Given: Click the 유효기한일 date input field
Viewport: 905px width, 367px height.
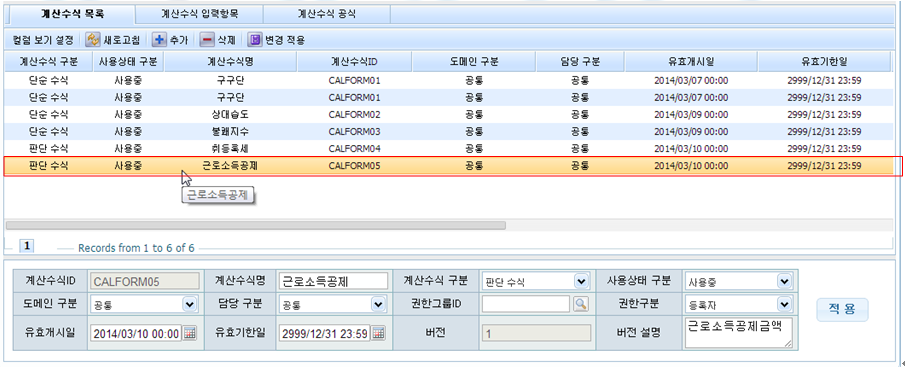Looking at the screenshot, I should coord(325,333).
